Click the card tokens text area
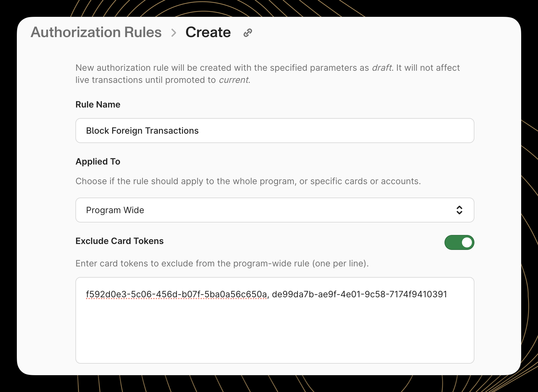538x392 pixels. tap(274, 321)
